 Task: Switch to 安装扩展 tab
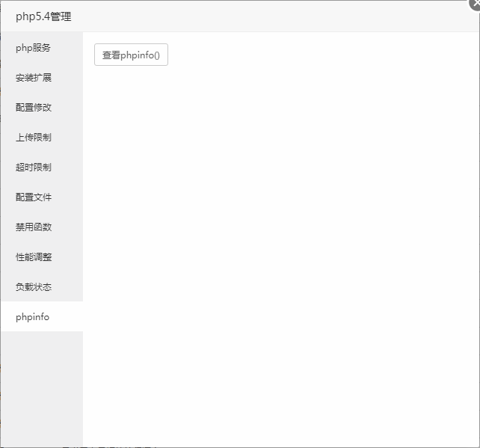tap(42, 78)
